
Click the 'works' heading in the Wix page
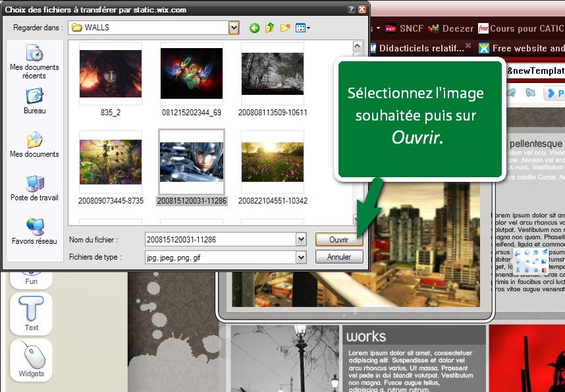click(366, 336)
